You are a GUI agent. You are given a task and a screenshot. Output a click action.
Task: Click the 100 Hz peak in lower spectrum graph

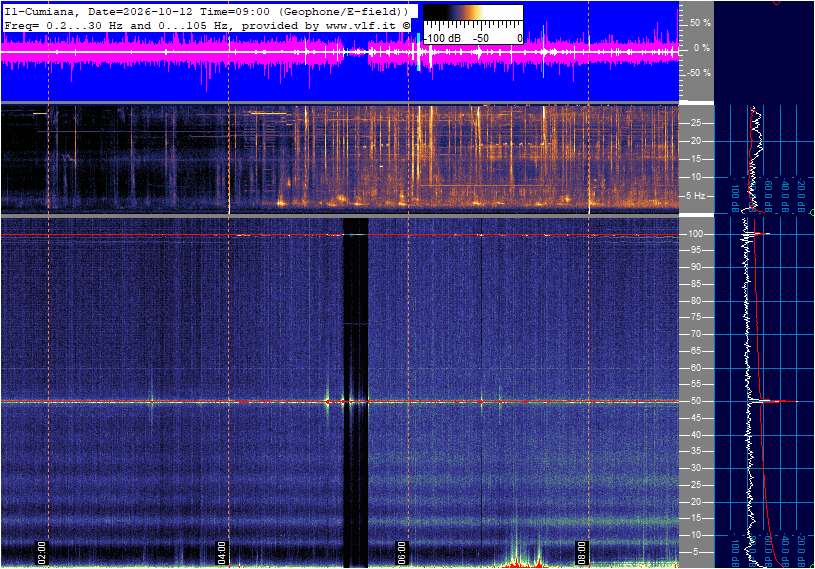[756, 234]
